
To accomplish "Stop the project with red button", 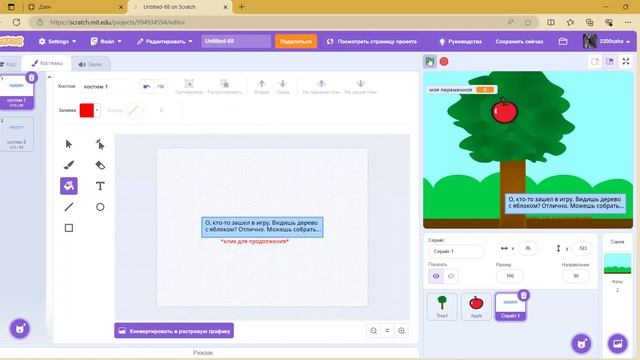I will [x=444, y=62].
